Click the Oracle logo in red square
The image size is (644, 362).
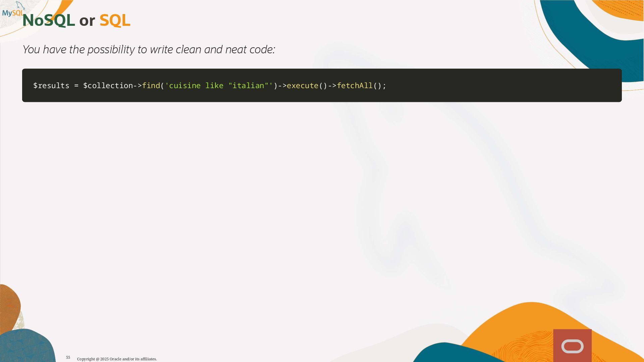572,346
